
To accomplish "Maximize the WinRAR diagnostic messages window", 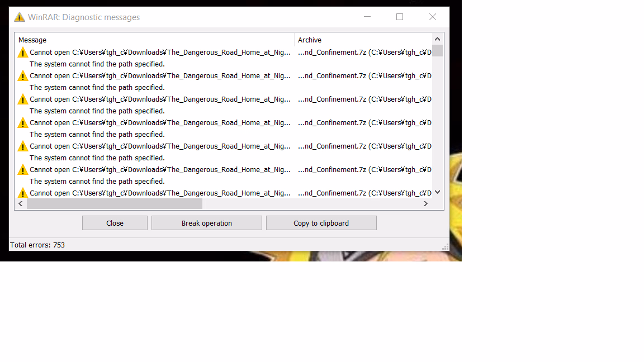I will 400,17.
